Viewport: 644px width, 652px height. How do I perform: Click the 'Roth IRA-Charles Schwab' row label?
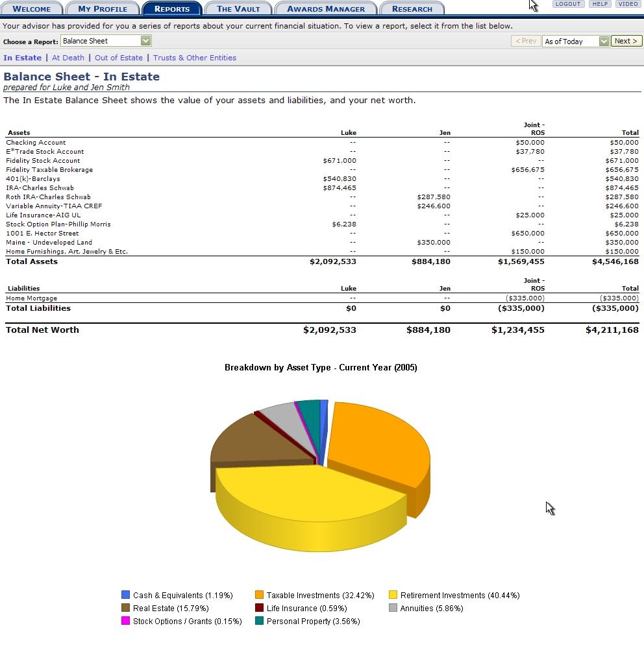point(48,197)
